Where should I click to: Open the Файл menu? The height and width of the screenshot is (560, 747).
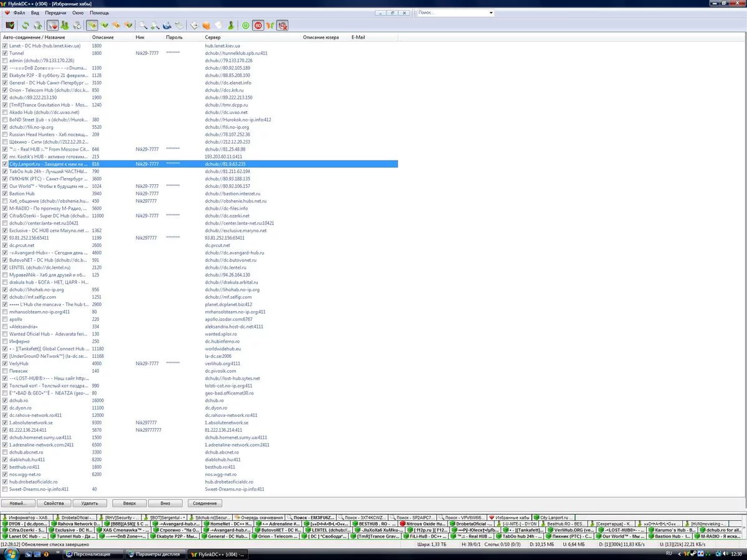coord(19,12)
